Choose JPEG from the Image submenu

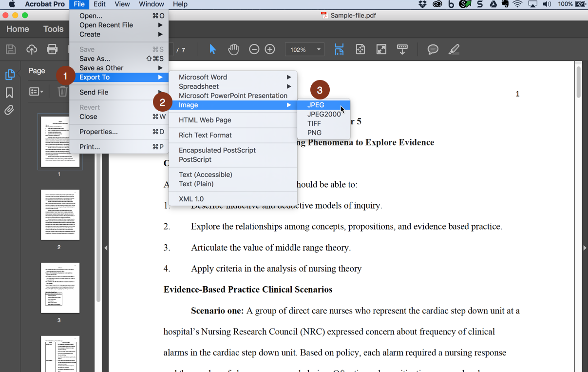pos(316,105)
